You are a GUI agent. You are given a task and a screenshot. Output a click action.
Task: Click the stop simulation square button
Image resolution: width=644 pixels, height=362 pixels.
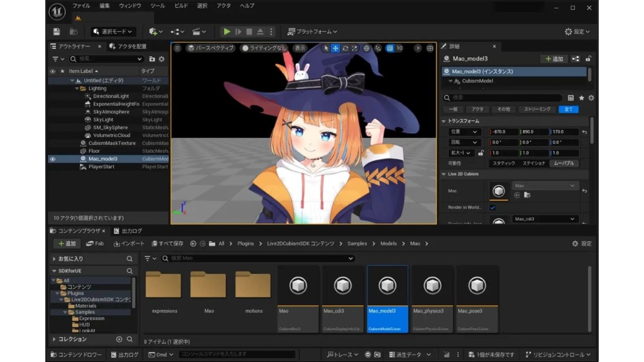(x=249, y=32)
